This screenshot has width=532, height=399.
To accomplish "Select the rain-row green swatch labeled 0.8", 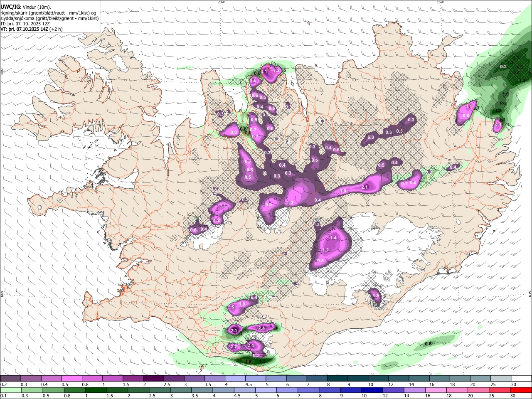I will 74,390.
